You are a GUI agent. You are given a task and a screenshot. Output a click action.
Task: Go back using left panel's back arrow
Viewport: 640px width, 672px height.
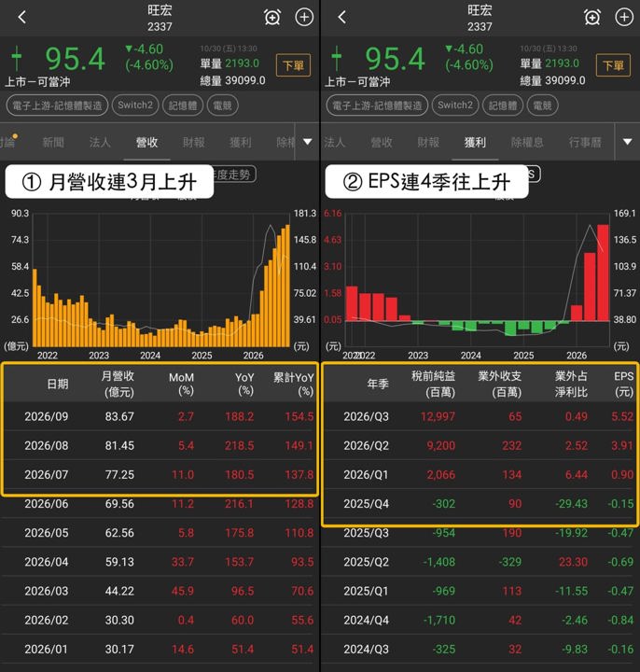click(x=22, y=17)
